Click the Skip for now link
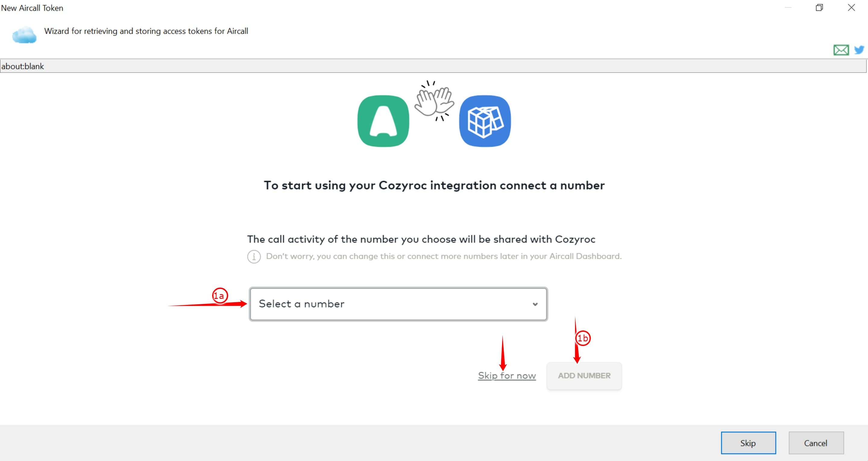 507,376
